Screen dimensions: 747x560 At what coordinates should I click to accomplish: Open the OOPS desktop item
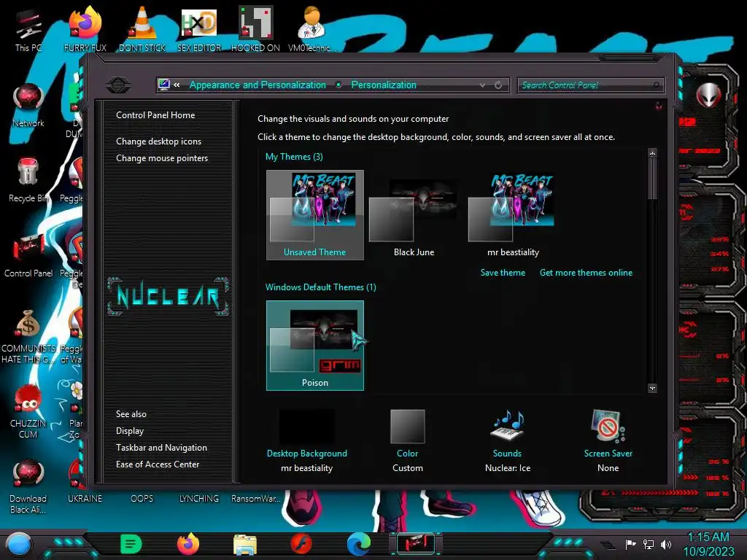click(142, 499)
